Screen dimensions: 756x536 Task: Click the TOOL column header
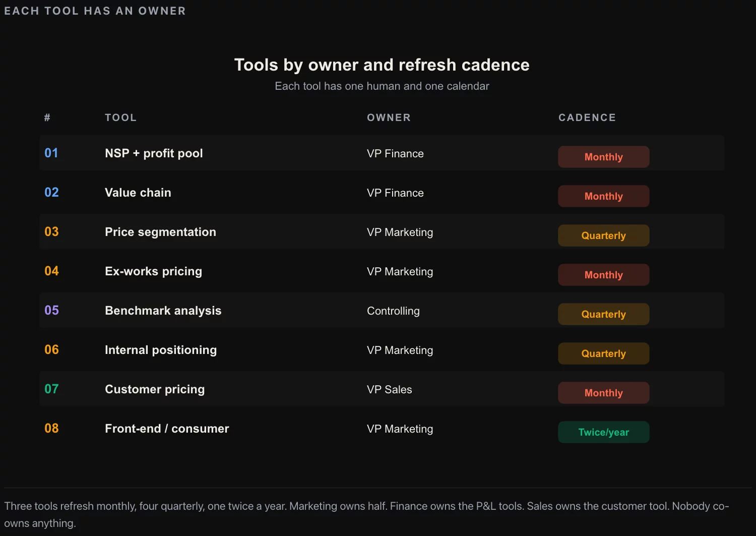pyautogui.click(x=120, y=117)
